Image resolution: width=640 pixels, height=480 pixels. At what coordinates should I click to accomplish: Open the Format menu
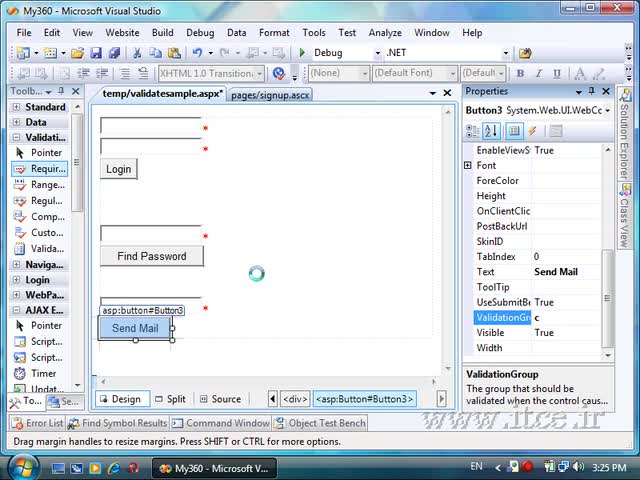[274, 33]
